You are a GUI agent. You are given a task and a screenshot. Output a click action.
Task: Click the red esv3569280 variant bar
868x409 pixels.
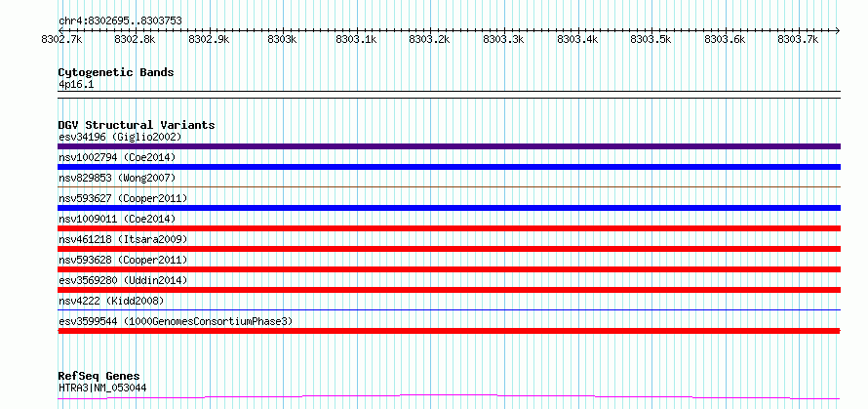click(x=449, y=290)
